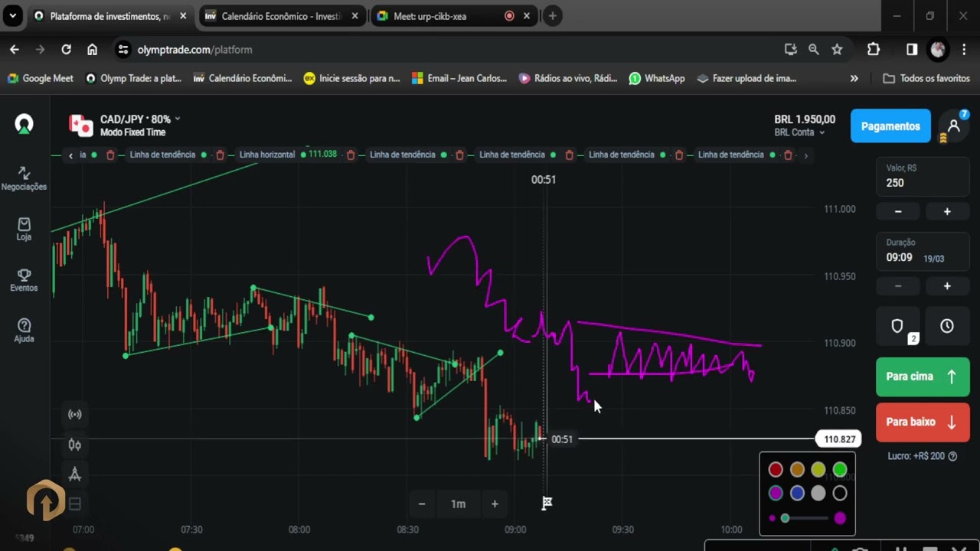Open the drawing tools compass icon

75,474
